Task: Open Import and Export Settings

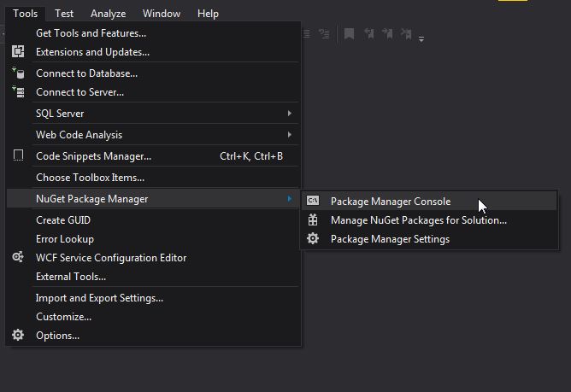Action: point(99,298)
